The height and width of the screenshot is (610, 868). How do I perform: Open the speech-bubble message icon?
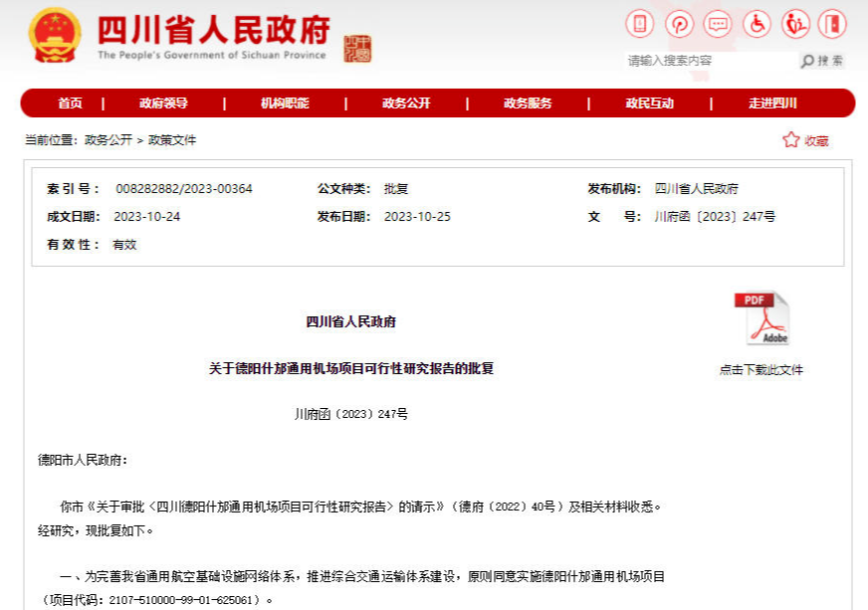point(718,24)
